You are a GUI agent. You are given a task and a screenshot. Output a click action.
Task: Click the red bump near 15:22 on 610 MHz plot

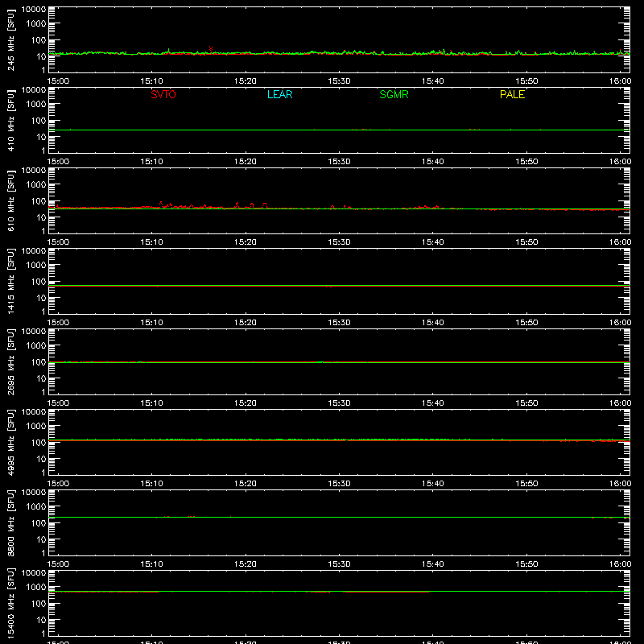(265, 205)
